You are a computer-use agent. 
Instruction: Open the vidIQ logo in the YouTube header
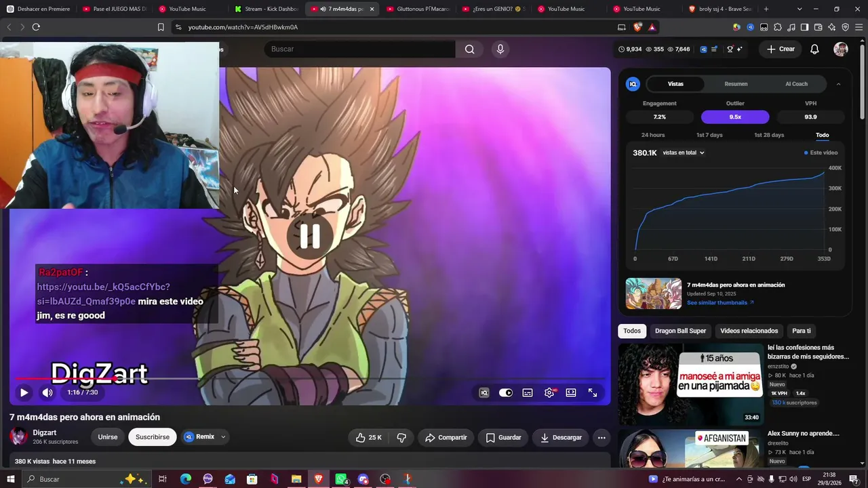pyautogui.click(x=703, y=49)
